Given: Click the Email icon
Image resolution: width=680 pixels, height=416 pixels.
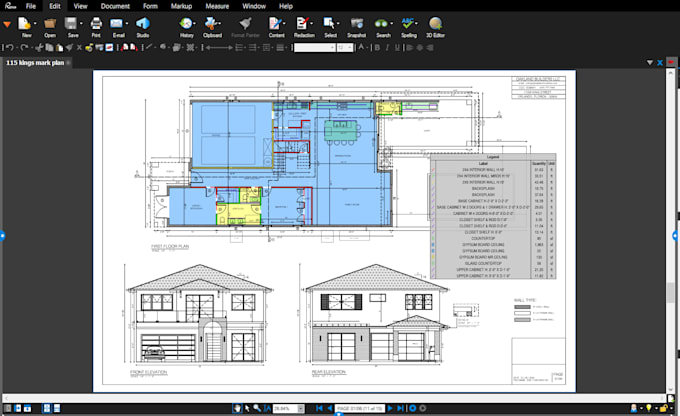Looking at the screenshot, I should (116, 23).
